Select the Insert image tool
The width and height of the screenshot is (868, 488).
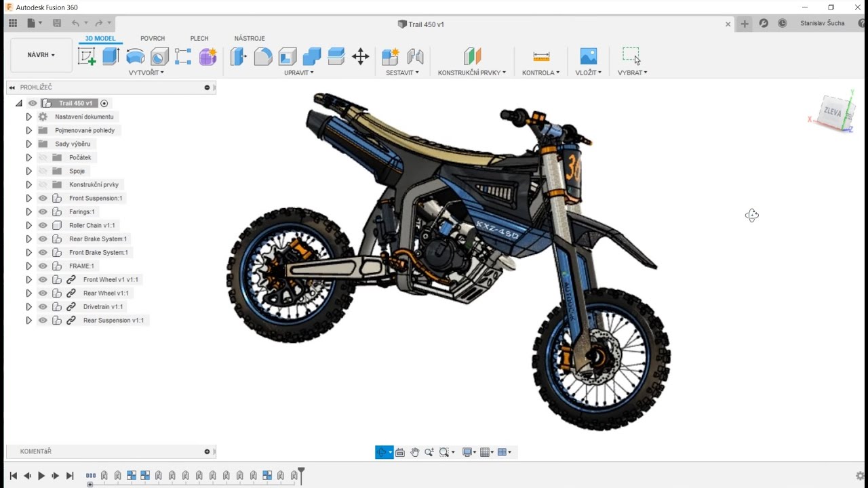point(589,56)
